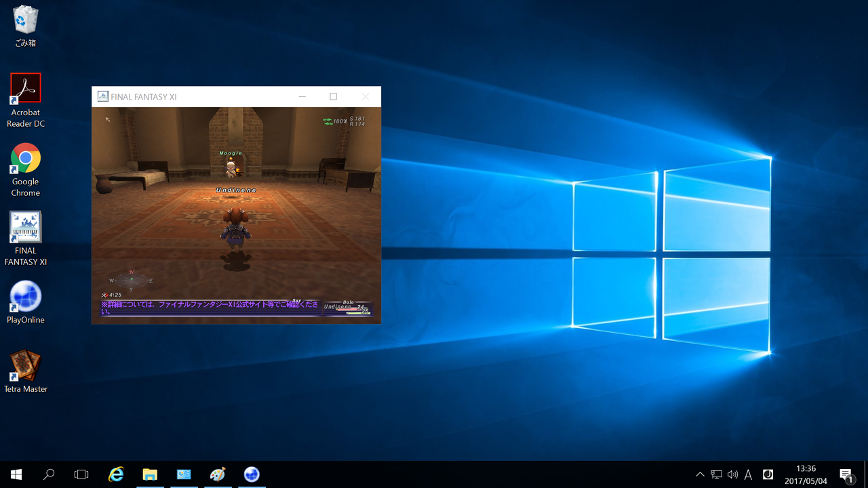Click the Moogle name label
The width and height of the screenshot is (868, 488).
(231, 153)
